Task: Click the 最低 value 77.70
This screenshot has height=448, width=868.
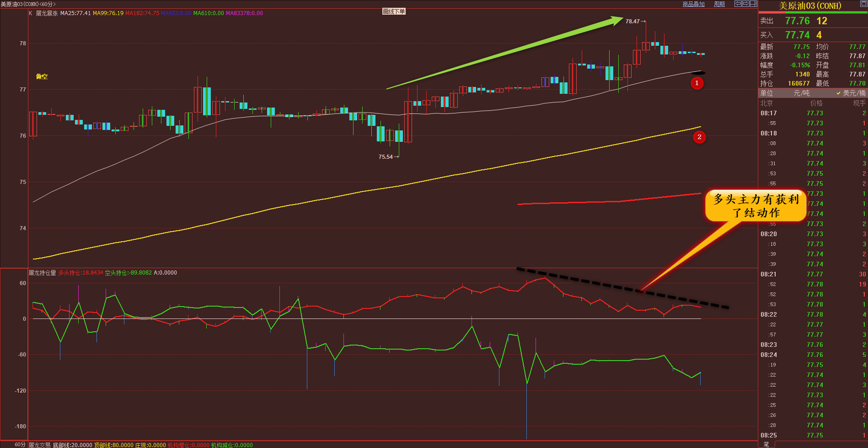Action: pyautogui.click(x=857, y=83)
